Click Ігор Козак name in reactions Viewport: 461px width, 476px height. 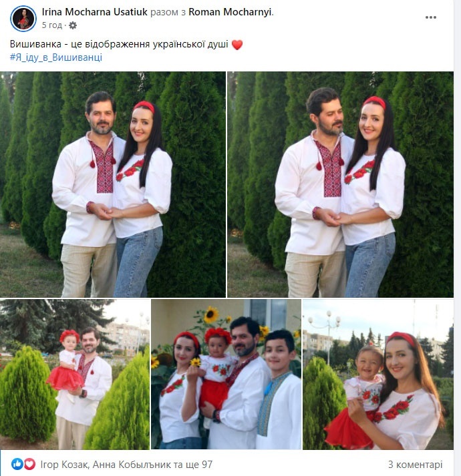(65, 465)
